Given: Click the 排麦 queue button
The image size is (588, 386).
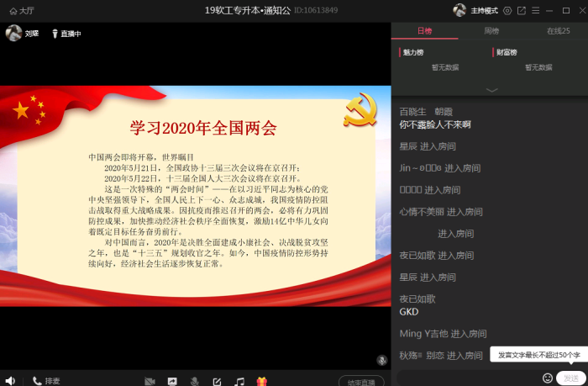Looking at the screenshot, I should pos(46,381).
